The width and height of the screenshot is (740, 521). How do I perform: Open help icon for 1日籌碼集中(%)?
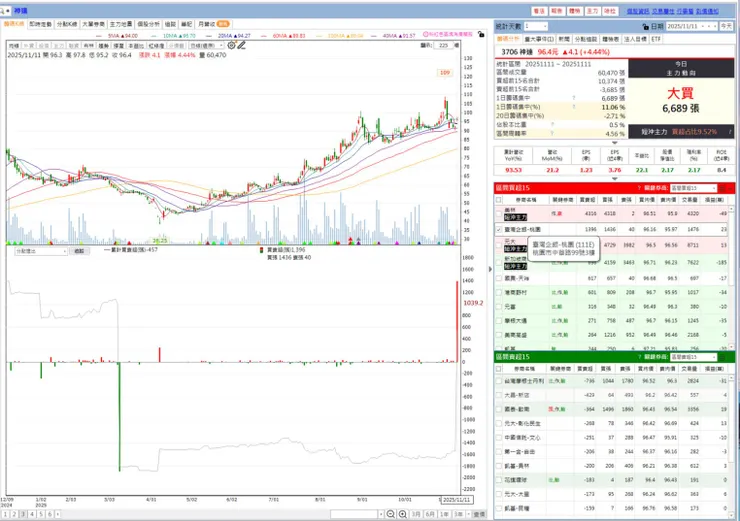574,107
